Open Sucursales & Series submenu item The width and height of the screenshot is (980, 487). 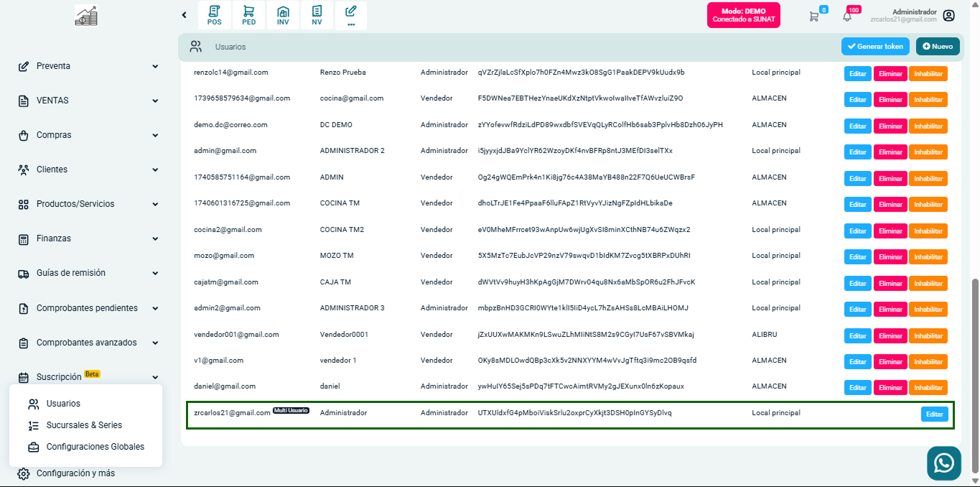84,425
